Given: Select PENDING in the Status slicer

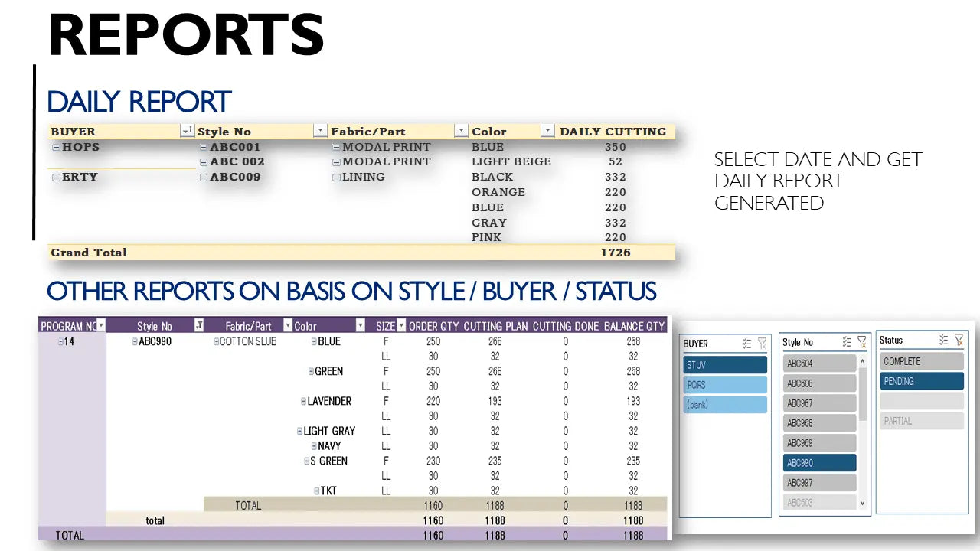Looking at the screenshot, I should click(x=921, y=380).
